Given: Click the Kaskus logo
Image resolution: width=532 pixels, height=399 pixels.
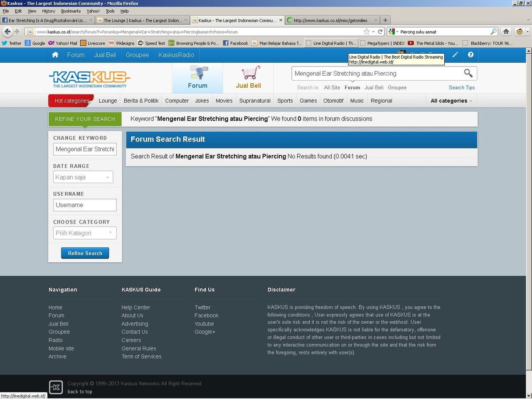Looking at the screenshot, I should (x=89, y=79).
